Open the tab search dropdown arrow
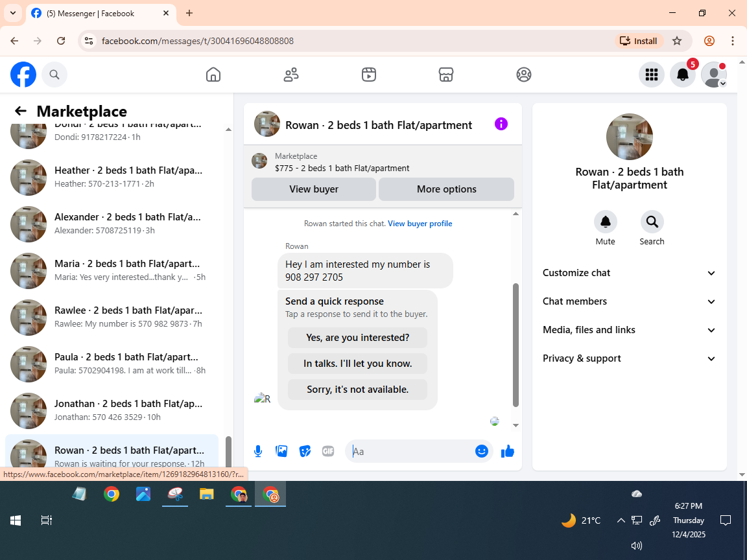 [x=13, y=14]
